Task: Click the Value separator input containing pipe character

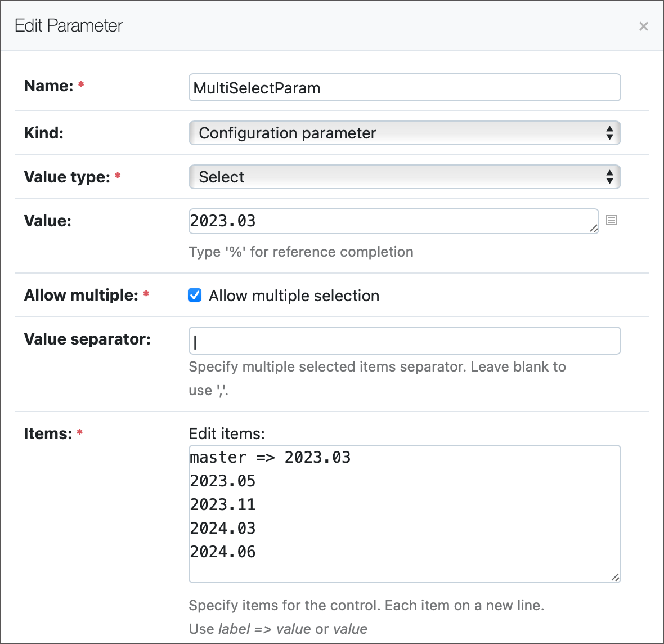Action: tap(404, 340)
